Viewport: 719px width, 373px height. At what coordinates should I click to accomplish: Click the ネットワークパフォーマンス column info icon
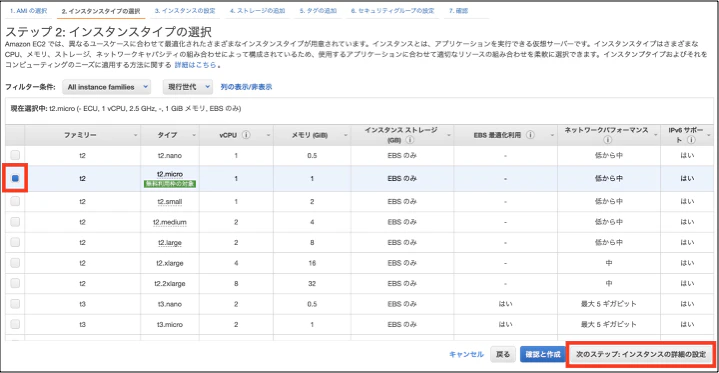point(607,140)
